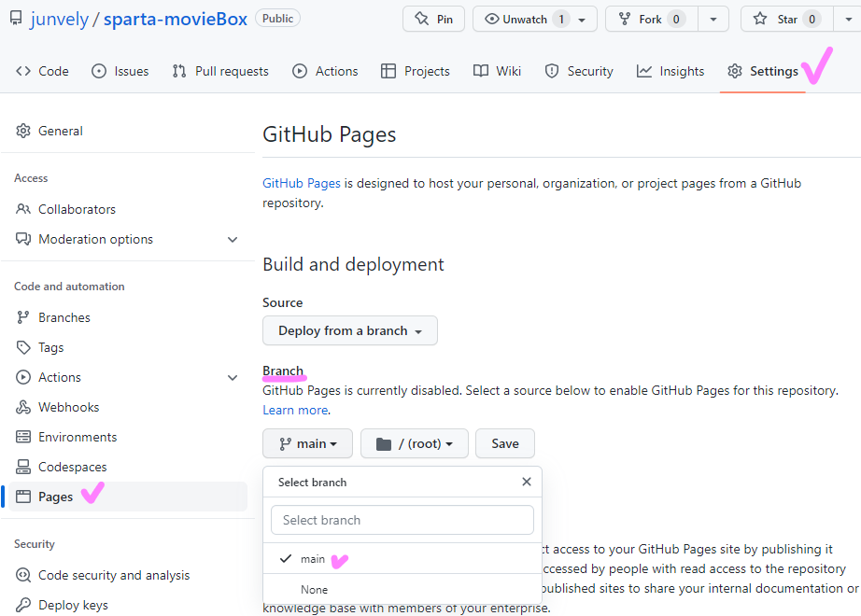Click the Pages browser icon

pyautogui.click(x=23, y=497)
